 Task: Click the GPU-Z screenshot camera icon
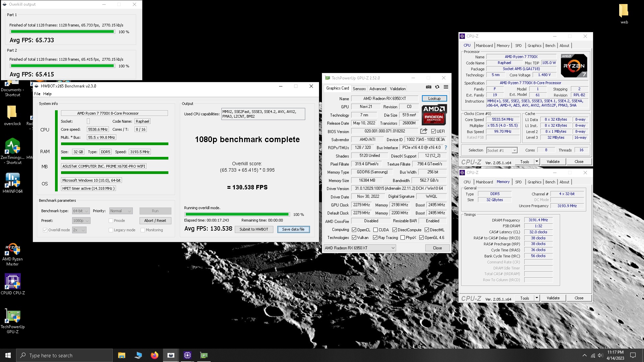pos(428,87)
